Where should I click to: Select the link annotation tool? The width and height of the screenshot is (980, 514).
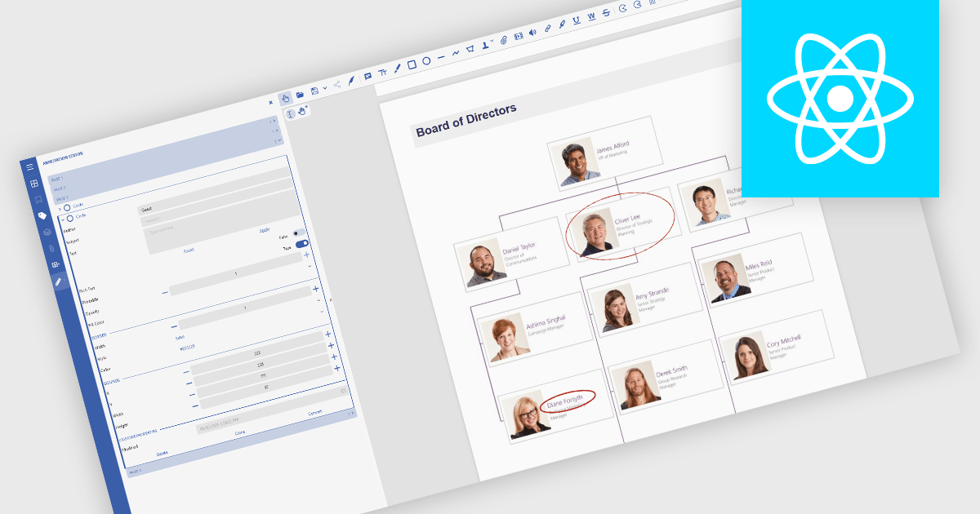pyautogui.click(x=547, y=29)
